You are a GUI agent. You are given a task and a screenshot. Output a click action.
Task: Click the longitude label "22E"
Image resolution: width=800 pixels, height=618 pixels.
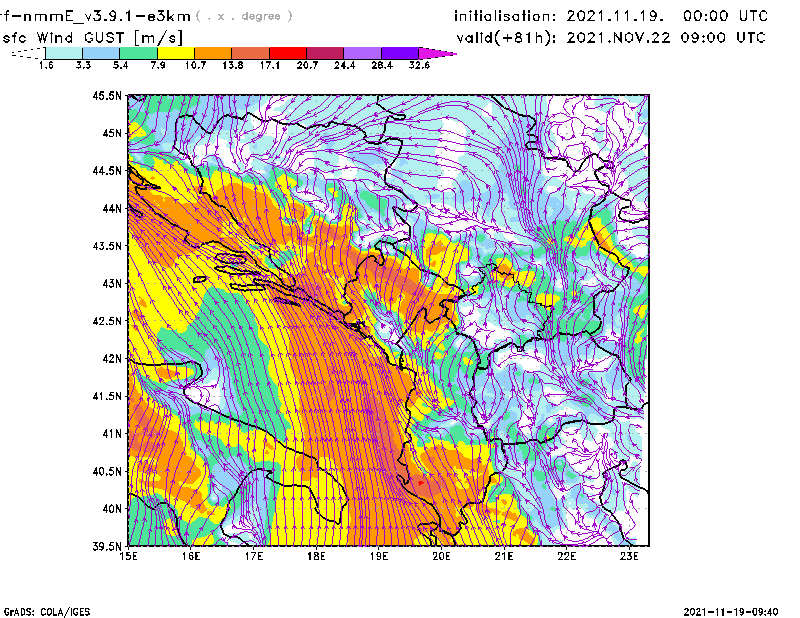pos(566,556)
